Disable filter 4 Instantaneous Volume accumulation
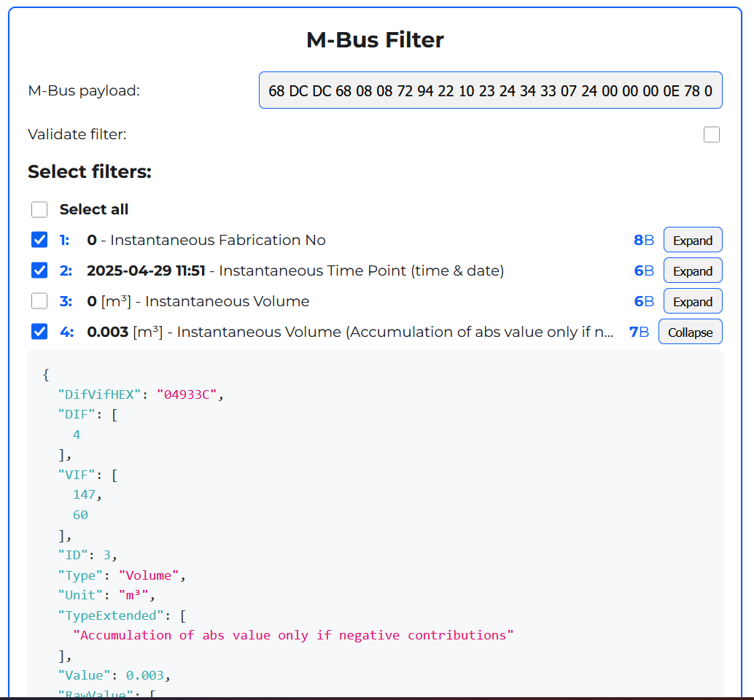Image resolution: width=754 pixels, height=700 pixels. pos(39,332)
